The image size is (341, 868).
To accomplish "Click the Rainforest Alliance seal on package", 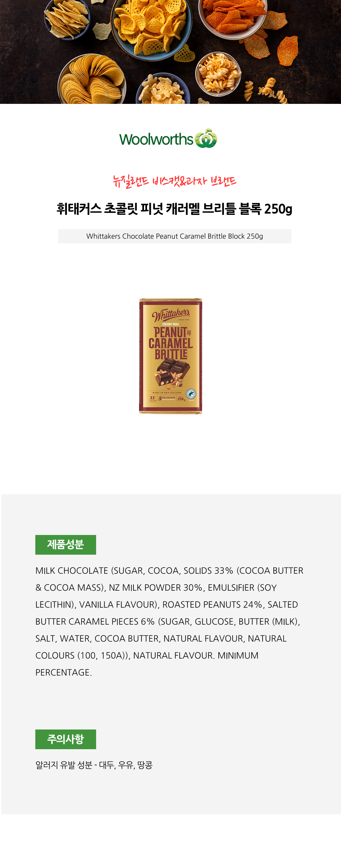I will (x=191, y=394).
